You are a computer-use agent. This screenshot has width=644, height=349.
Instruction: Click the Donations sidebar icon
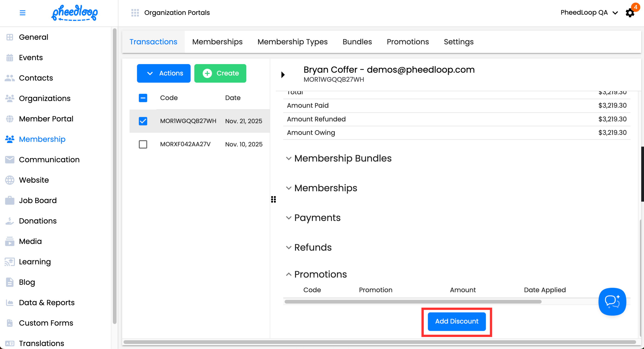coord(10,221)
